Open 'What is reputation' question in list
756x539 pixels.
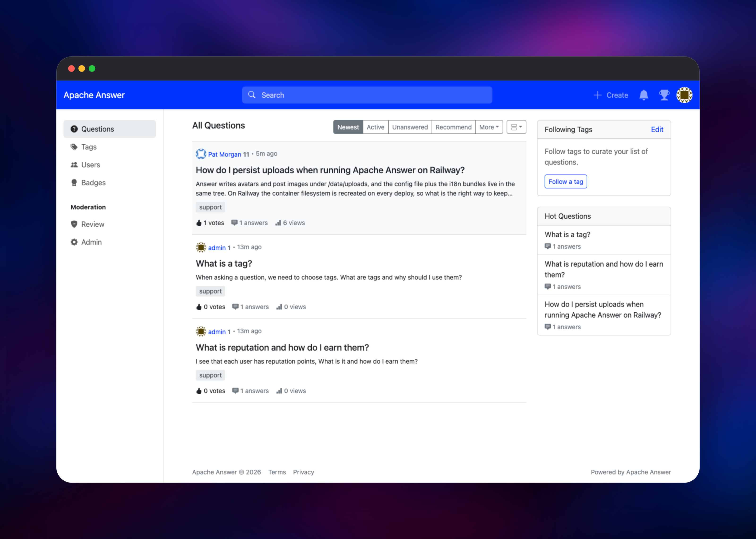point(282,348)
